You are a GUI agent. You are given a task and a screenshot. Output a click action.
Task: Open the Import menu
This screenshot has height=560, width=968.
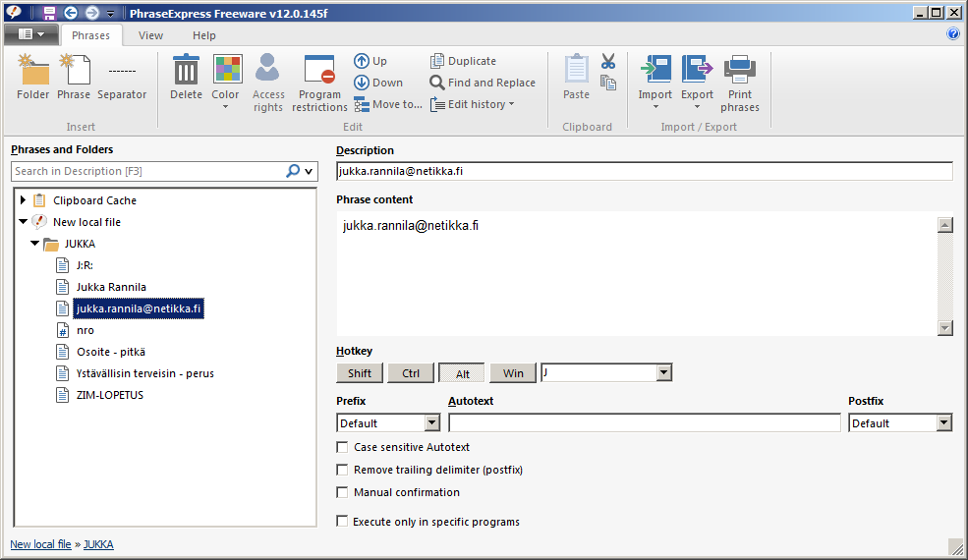point(655,82)
